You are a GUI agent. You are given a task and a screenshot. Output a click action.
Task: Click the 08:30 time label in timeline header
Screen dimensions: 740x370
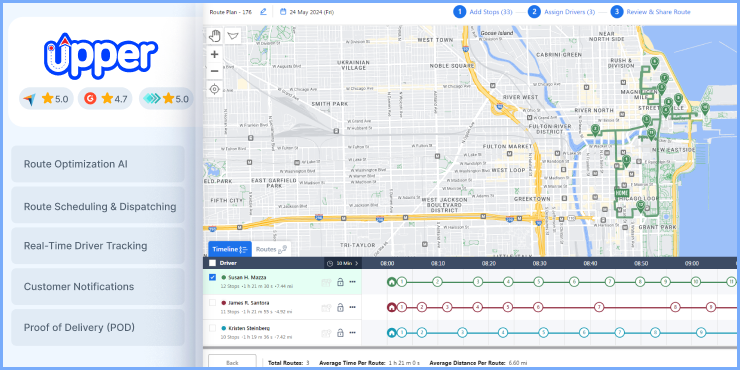[x=539, y=263]
